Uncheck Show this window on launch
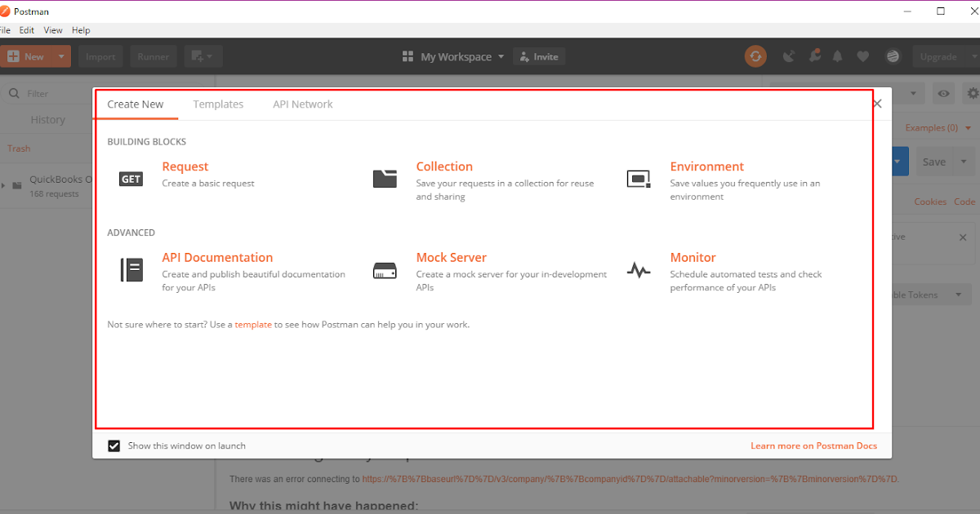The height and width of the screenshot is (514, 980). pos(114,445)
